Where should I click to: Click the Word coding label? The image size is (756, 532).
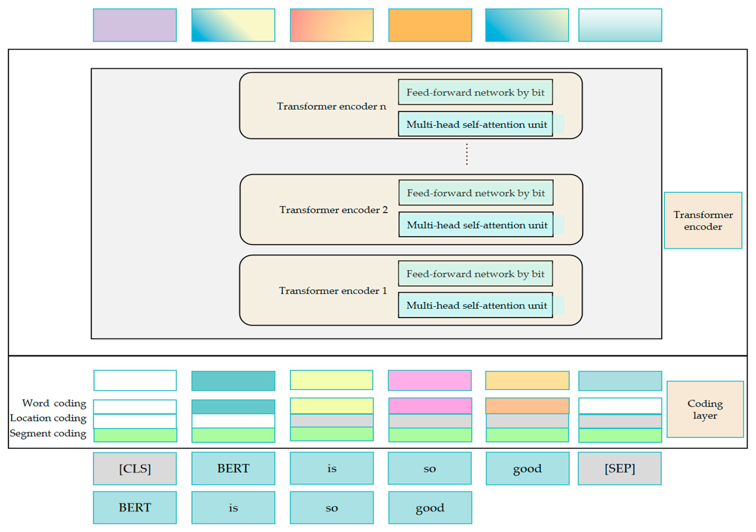54,403
